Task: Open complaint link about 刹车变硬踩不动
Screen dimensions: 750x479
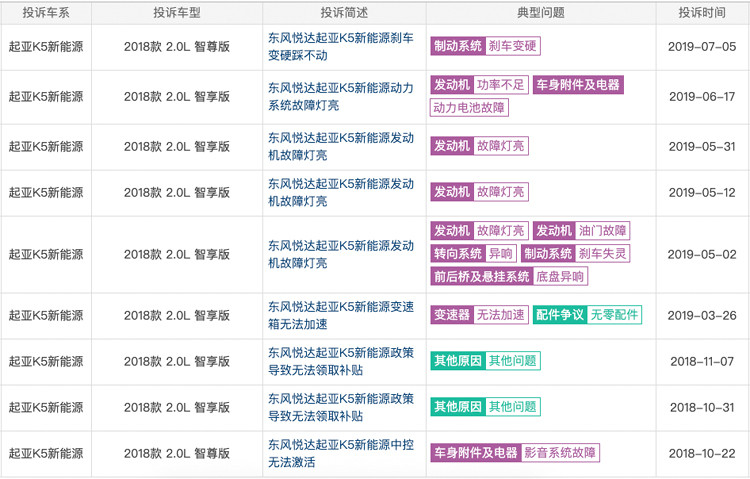Action: pyautogui.click(x=341, y=47)
